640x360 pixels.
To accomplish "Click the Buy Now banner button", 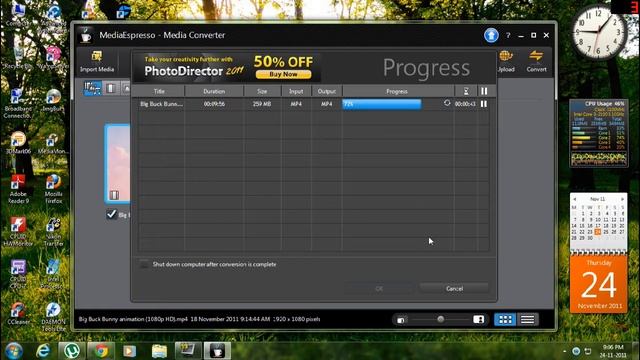I will tap(283, 74).
